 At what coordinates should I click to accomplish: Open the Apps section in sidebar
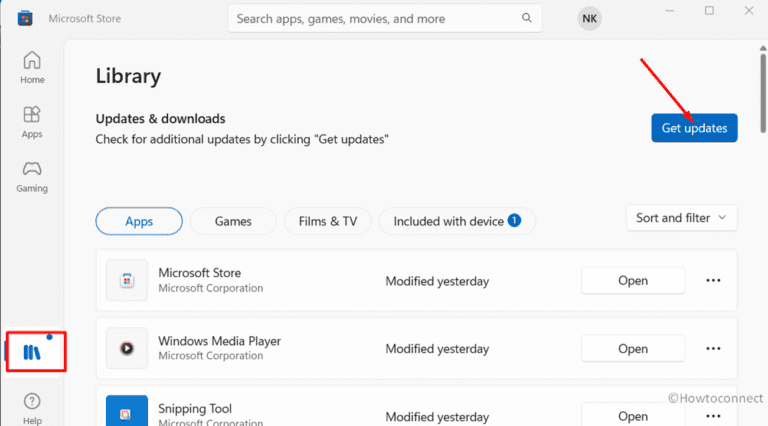(x=32, y=122)
